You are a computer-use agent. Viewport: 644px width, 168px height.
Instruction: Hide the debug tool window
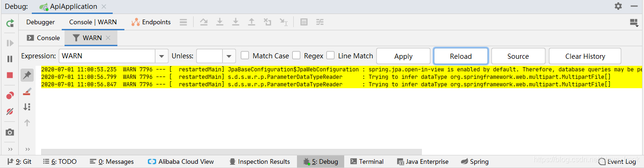pos(634,6)
